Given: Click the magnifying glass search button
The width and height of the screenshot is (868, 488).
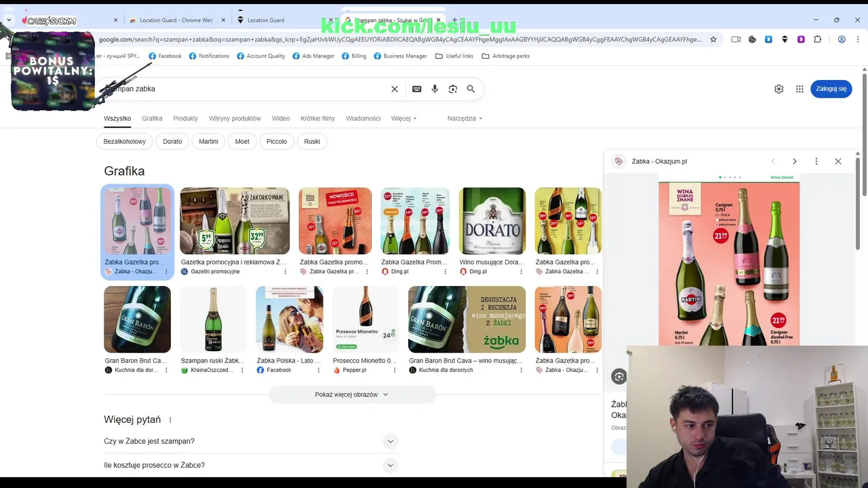Looking at the screenshot, I should (471, 89).
